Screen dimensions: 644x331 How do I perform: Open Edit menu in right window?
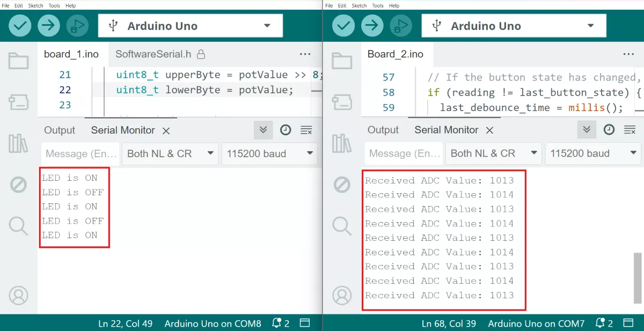coord(342,5)
